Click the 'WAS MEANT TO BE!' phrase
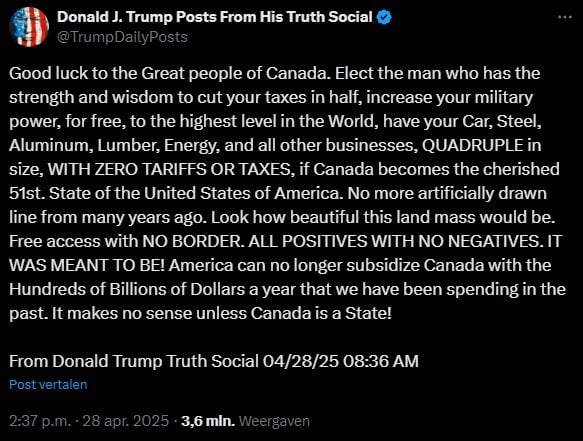583x441 pixels. (87, 265)
